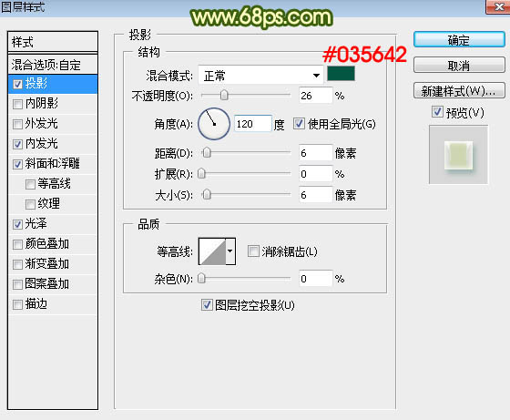Click the angle dial control
Screen dimensions: 510x420
point(214,124)
